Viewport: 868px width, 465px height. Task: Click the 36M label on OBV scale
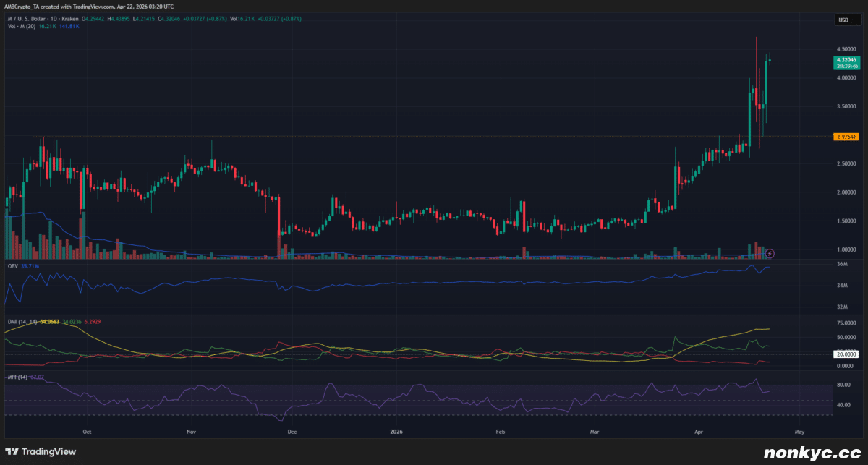click(x=841, y=264)
